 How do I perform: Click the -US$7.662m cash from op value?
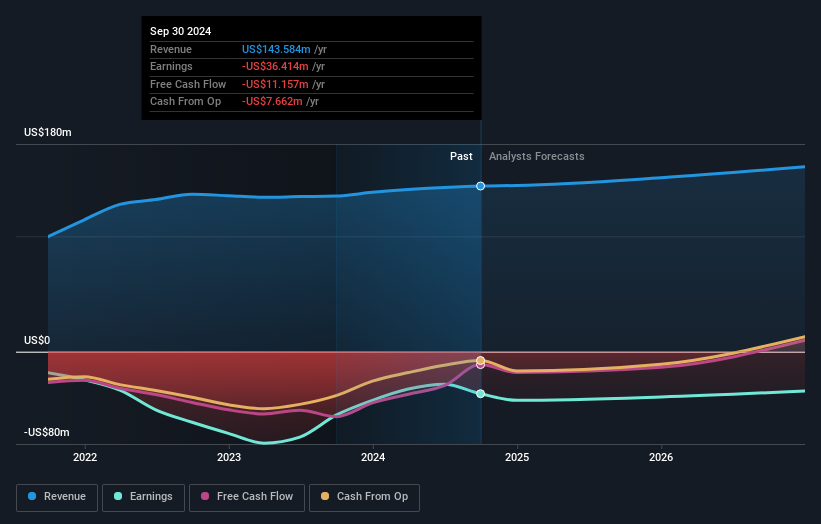click(272, 102)
